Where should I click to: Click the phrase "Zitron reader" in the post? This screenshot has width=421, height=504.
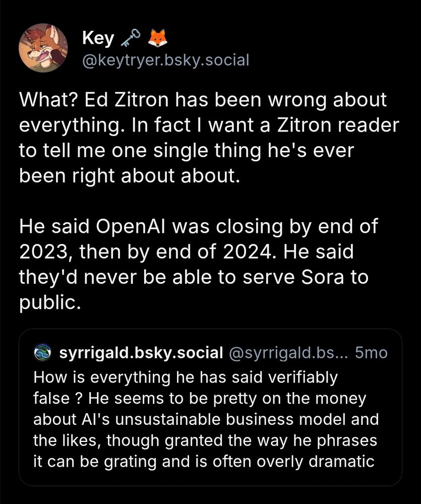(x=338, y=125)
